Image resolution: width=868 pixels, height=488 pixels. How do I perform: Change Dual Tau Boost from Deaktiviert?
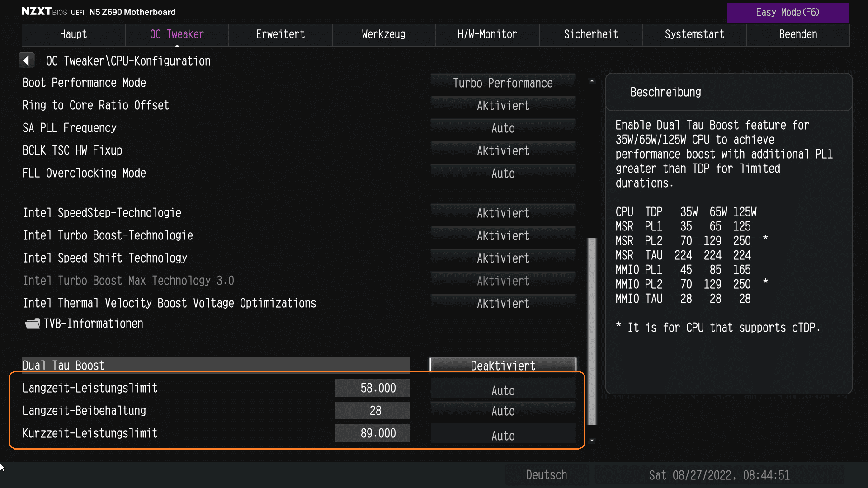pos(503,366)
